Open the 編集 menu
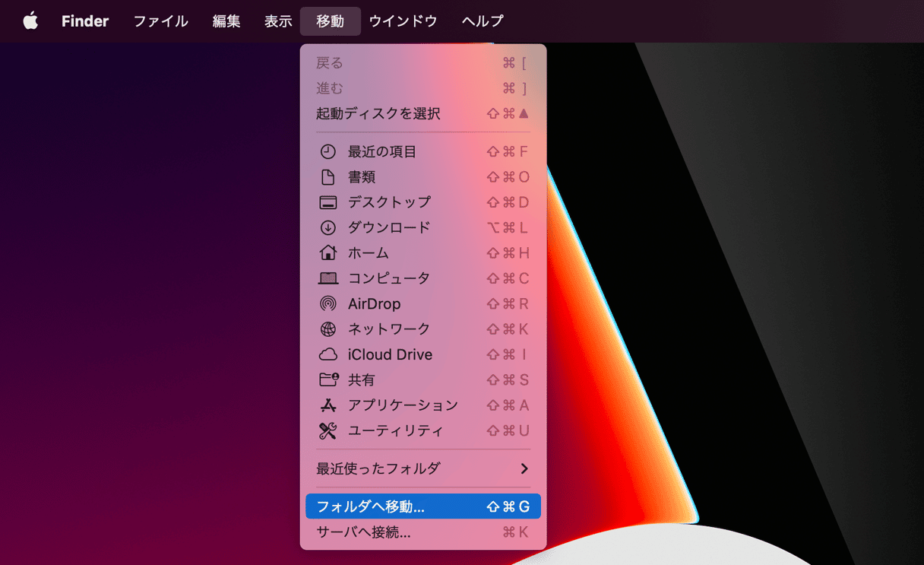 (x=226, y=21)
